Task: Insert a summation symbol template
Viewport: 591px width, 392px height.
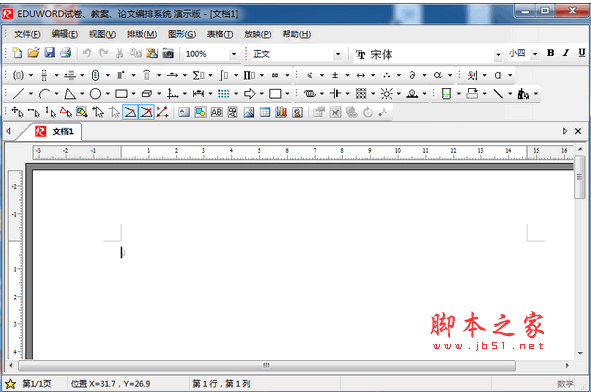Action: click(198, 75)
